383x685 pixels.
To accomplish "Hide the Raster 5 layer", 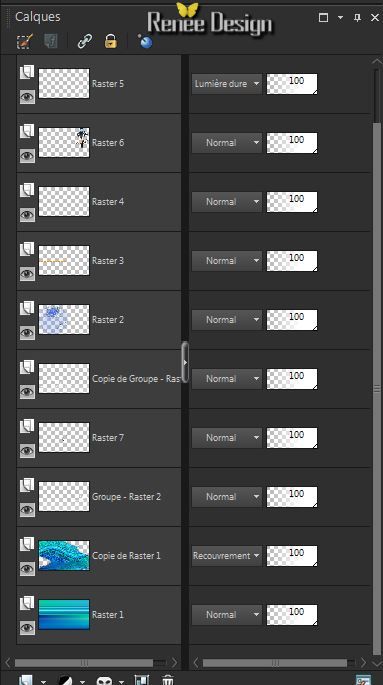I will (x=27, y=97).
